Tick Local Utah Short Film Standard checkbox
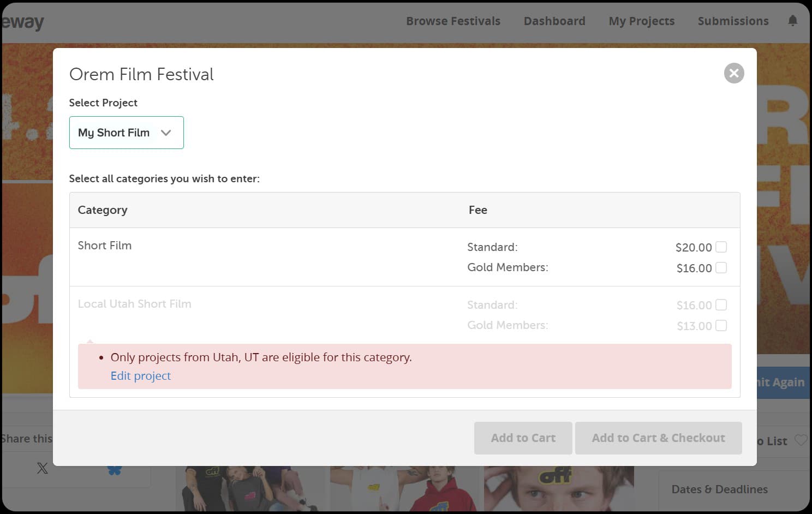The width and height of the screenshot is (812, 514). (x=721, y=305)
